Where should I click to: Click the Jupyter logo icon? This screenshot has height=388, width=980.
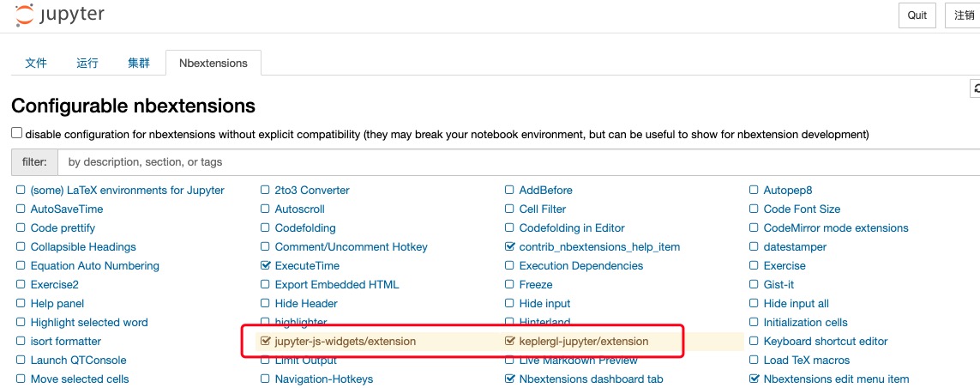[x=24, y=15]
